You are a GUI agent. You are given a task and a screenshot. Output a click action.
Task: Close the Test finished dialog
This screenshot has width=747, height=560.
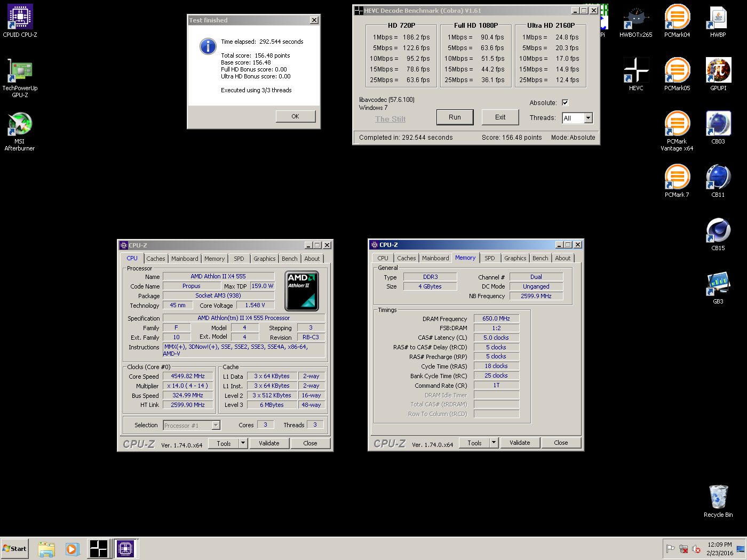[314, 20]
